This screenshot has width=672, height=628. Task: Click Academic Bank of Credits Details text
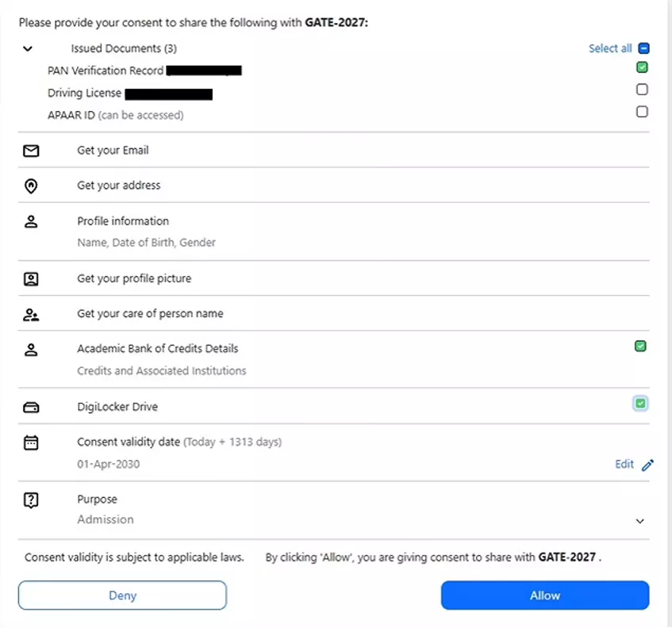(157, 349)
